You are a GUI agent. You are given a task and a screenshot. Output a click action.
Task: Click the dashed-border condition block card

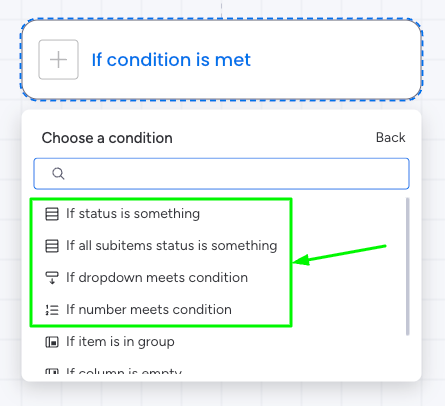[221, 59]
